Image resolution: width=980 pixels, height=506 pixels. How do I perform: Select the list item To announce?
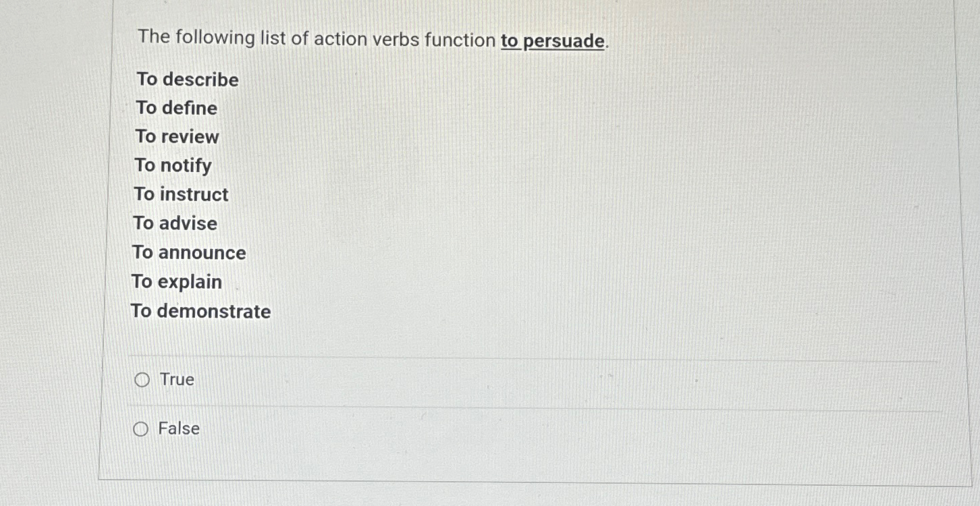(190, 253)
